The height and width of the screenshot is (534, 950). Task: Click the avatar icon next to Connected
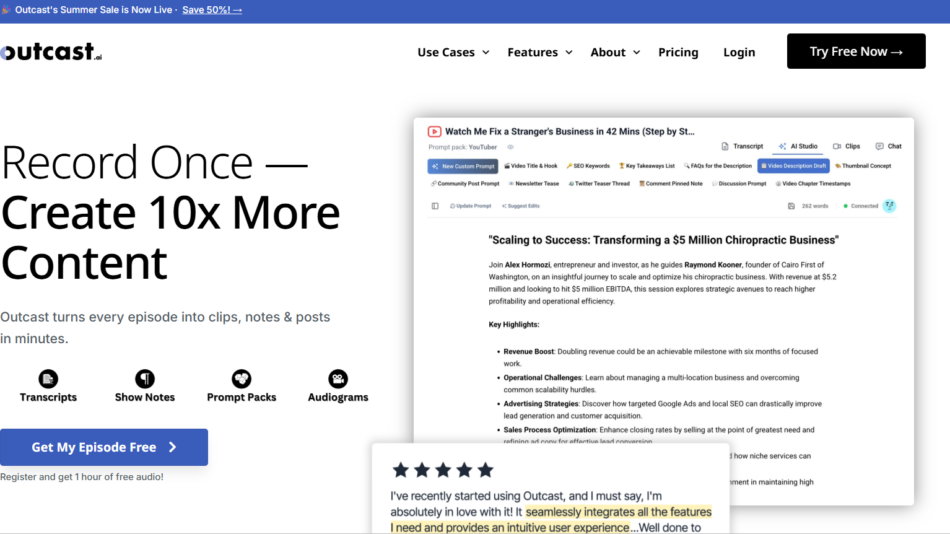(889, 206)
